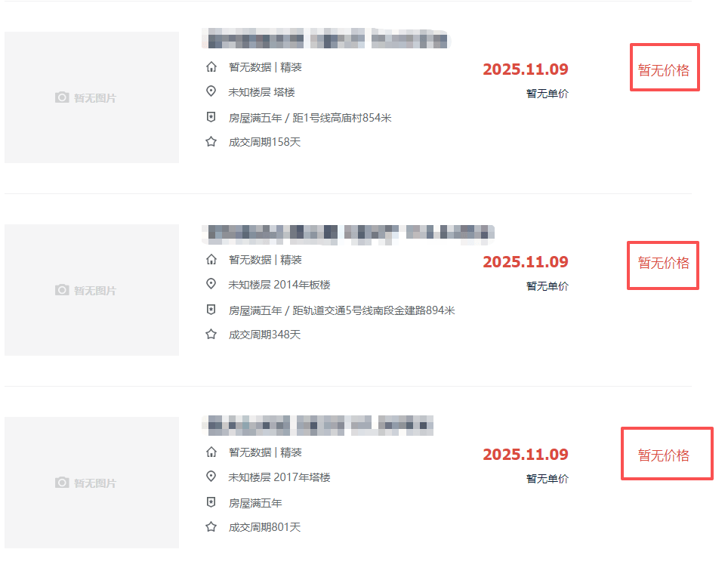This screenshot has height=577, width=728.
Task: Click house icon in the 成交周期801天 listing
Action: click(x=211, y=452)
